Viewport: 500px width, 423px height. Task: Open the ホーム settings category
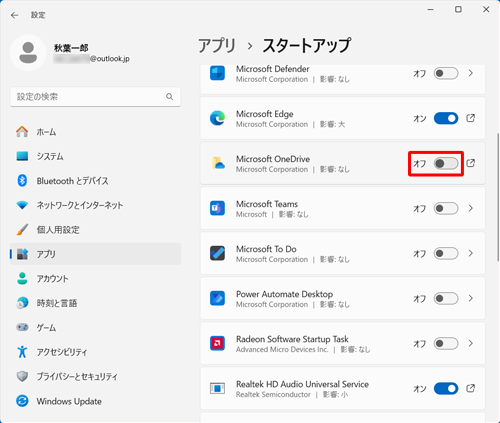pos(95,132)
